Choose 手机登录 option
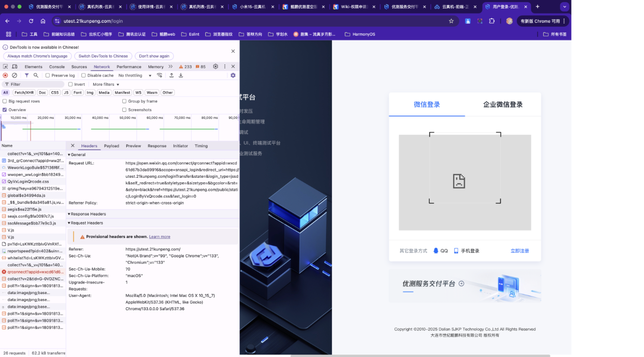 pyautogui.click(x=467, y=251)
